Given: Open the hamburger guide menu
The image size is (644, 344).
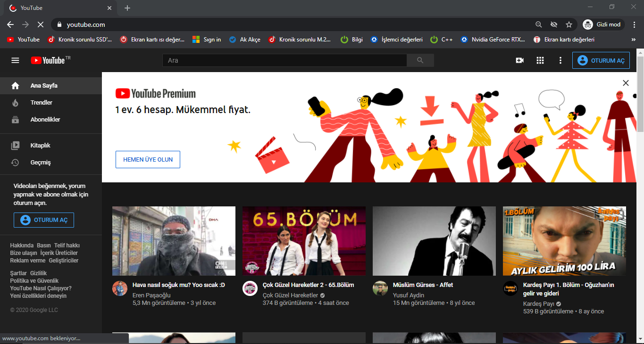Looking at the screenshot, I should [x=15, y=60].
